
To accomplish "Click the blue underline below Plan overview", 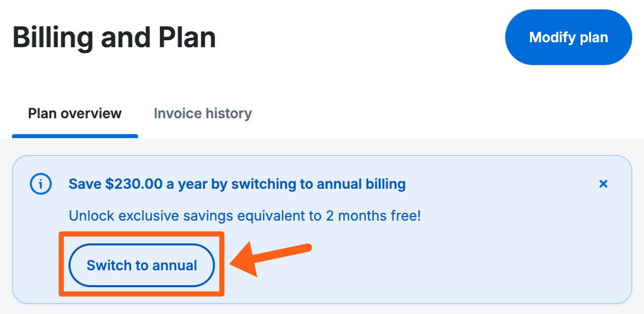I will coord(75,136).
